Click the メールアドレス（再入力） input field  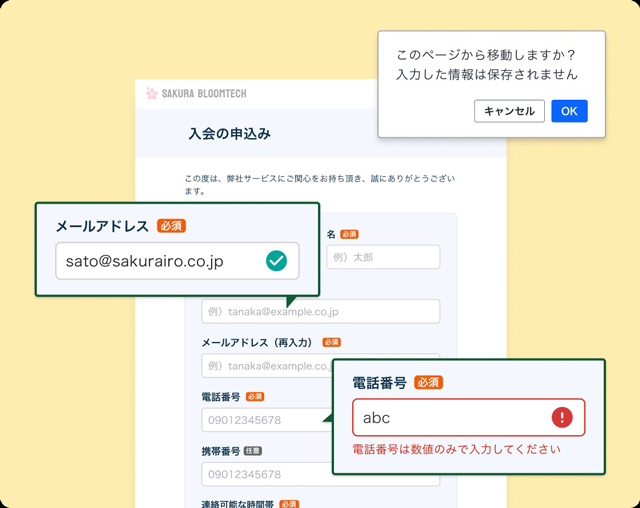pos(267,366)
